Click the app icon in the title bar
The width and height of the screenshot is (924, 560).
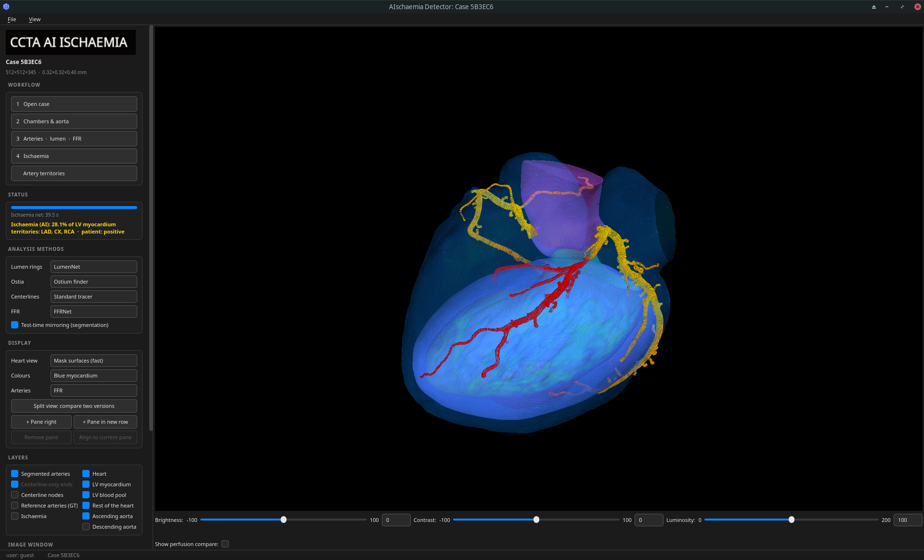point(6,7)
